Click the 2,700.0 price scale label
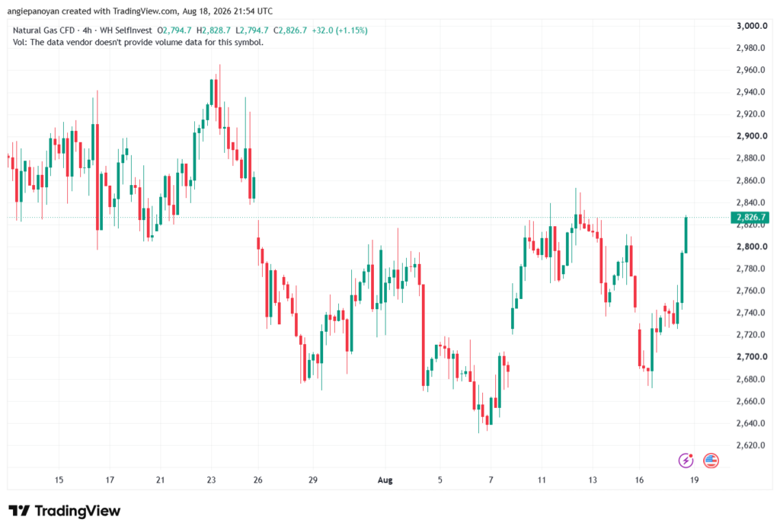This screenshot has height=532, width=780. pos(752,356)
